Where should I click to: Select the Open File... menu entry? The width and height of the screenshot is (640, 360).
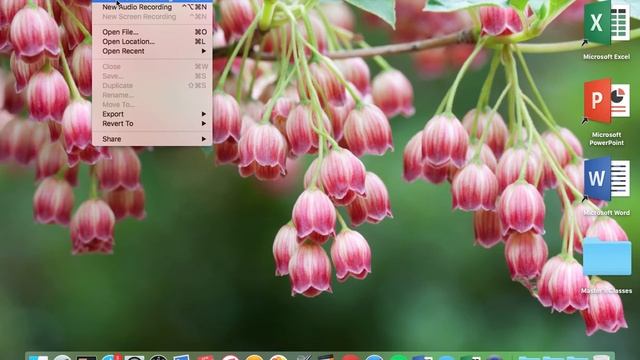click(x=152, y=32)
